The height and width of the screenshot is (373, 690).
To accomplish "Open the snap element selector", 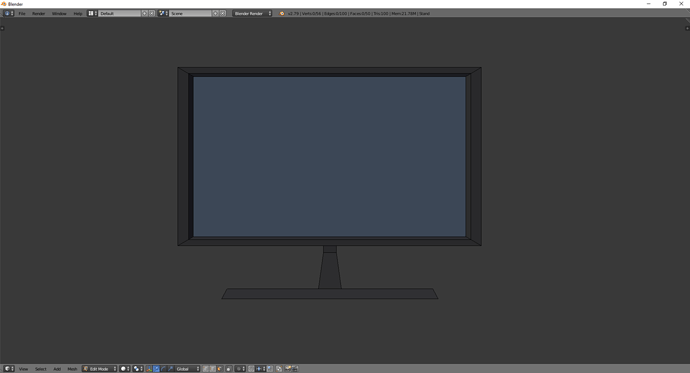I will [x=260, y=369].
